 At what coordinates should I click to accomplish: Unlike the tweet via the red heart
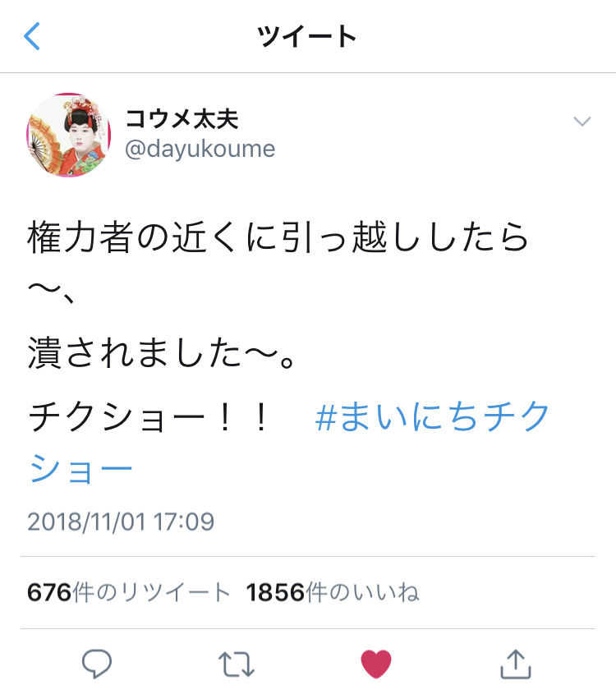coord(376,664)
